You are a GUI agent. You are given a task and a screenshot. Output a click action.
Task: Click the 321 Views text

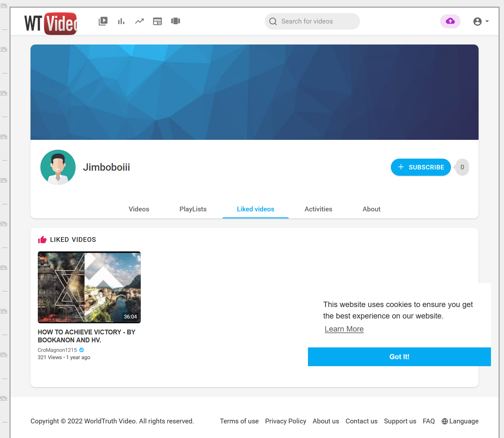pos(50,357)
